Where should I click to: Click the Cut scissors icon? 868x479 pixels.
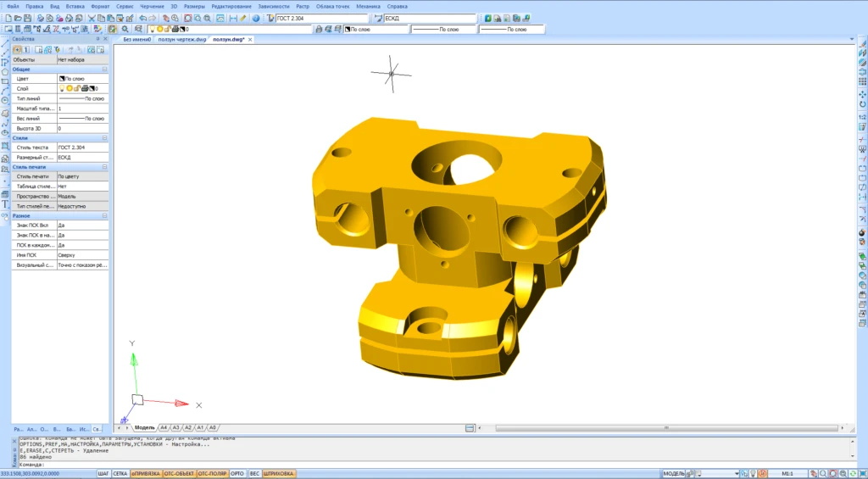click(x=92, y=18)
